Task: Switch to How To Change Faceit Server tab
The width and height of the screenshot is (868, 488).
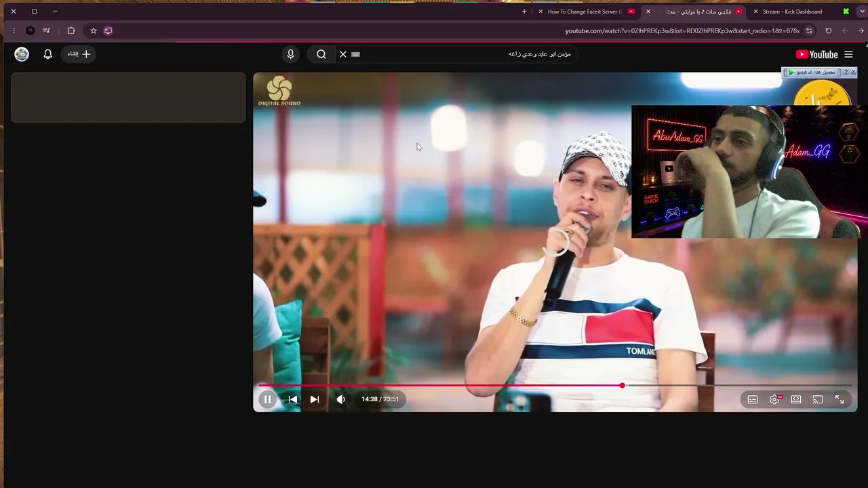Action: (589, 12)
